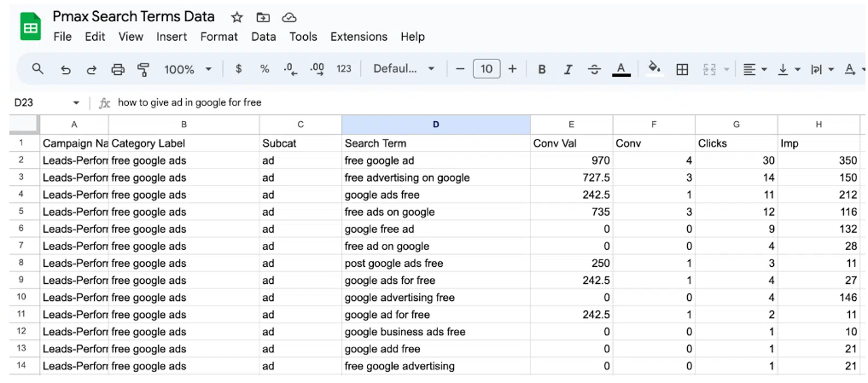Select all cells via the corner box
Screen dimensions: 868x383
tap(24, 125)
